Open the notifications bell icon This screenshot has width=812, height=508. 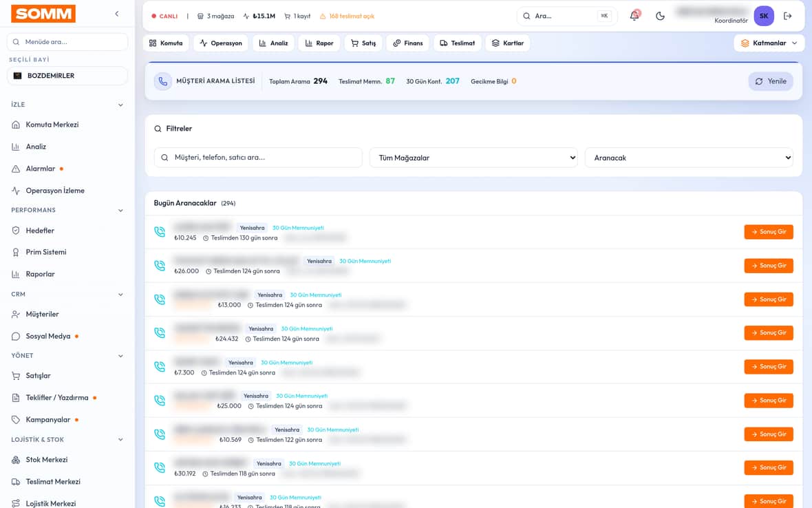pyautogui.click(x=634, y=16)
